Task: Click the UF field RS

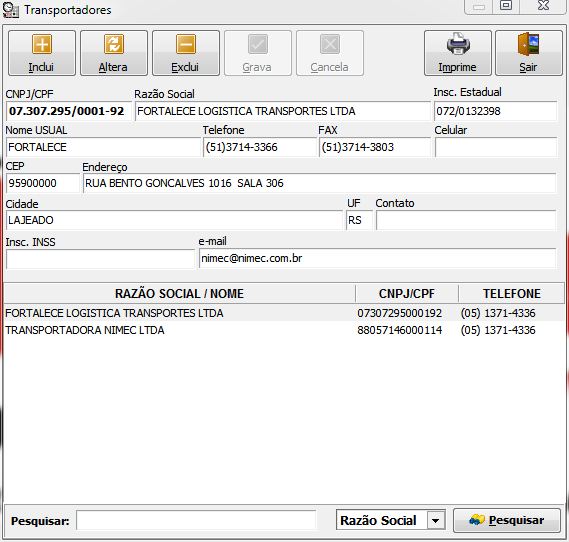Action: click(359, 220)
